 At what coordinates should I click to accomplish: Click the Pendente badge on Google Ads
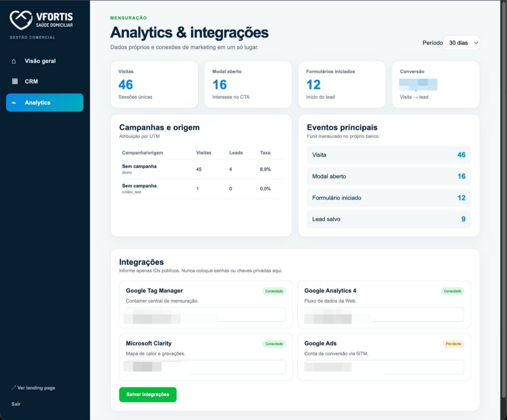tap(453, 344)
